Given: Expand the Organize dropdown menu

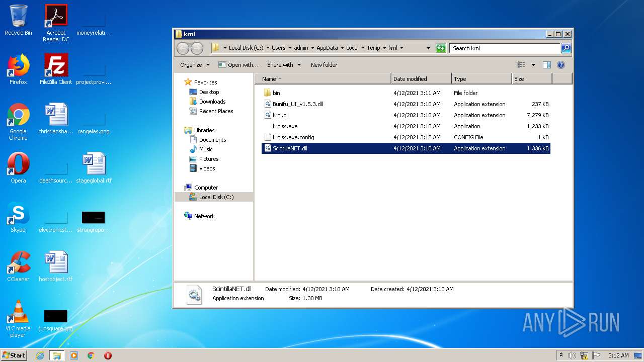Looking at the screenshot, I should 195,65.
